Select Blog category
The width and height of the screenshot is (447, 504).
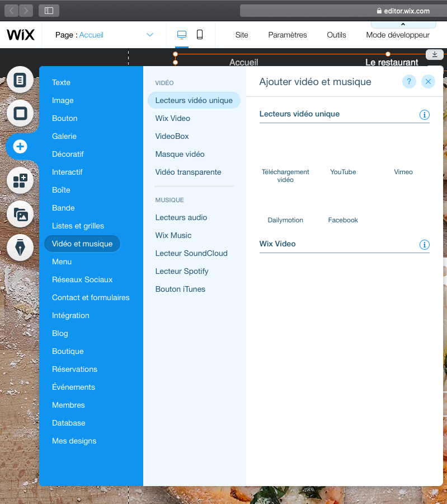(x=60, y=333)
